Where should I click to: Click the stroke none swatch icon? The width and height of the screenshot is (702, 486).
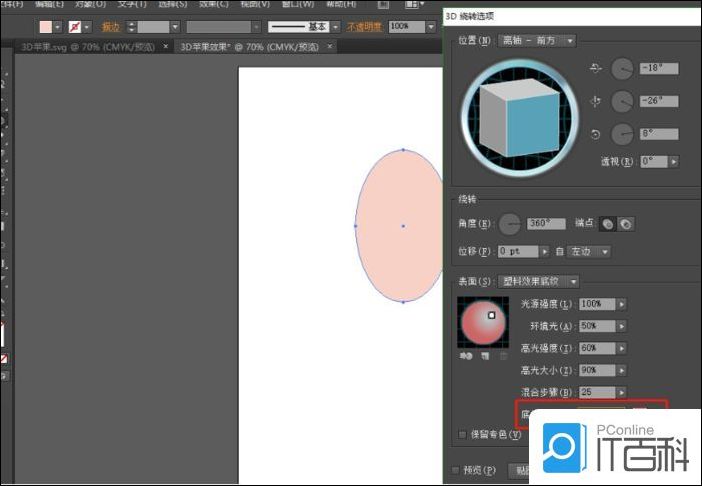[74, 26]
